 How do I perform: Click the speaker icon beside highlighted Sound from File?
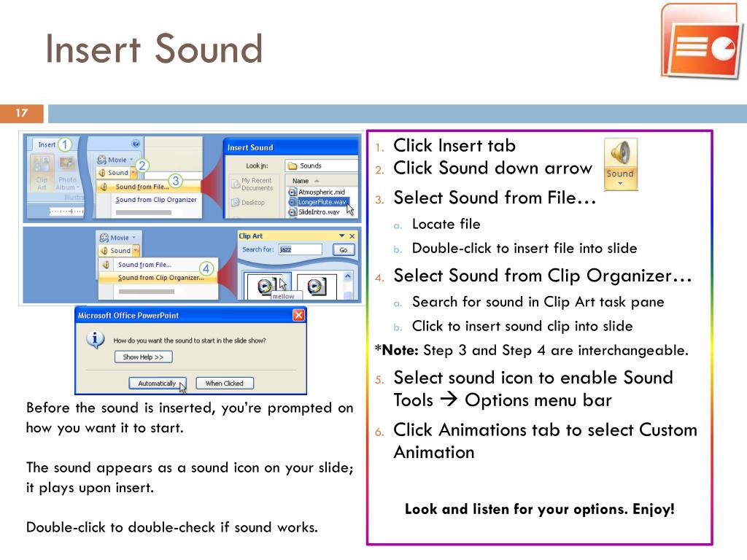click(x=104, y=187)
